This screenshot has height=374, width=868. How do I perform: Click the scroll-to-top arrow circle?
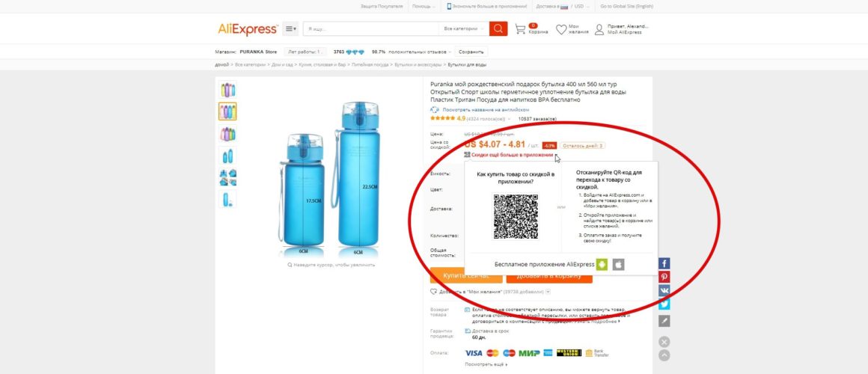click(x=664, y=355)
